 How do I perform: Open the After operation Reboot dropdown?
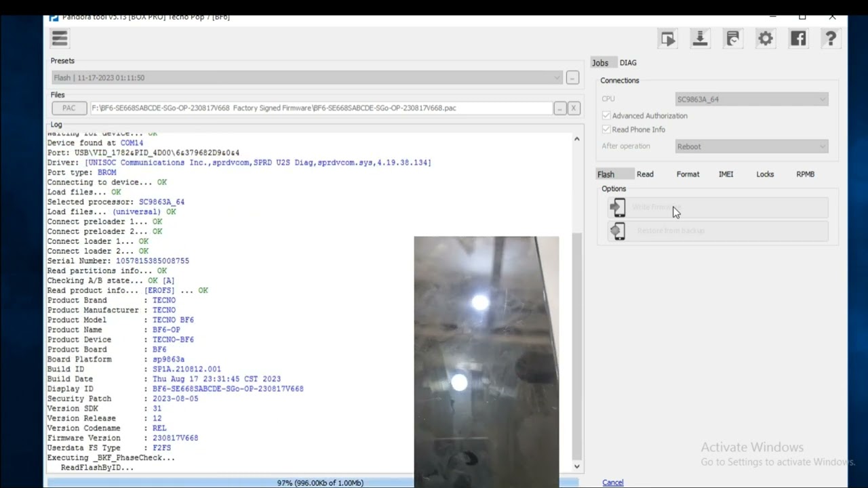(x=752, y=146)
